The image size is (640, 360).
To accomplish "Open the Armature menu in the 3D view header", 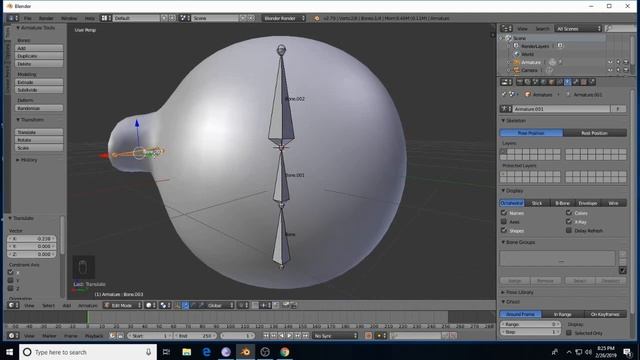I will [x=87, y=305].
